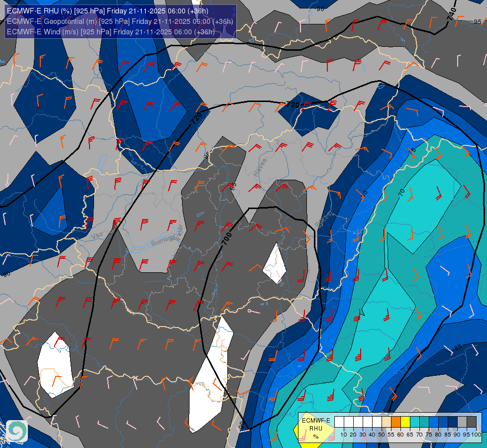Pick the cyan 65-70% legend swatch

coord(415,422)
